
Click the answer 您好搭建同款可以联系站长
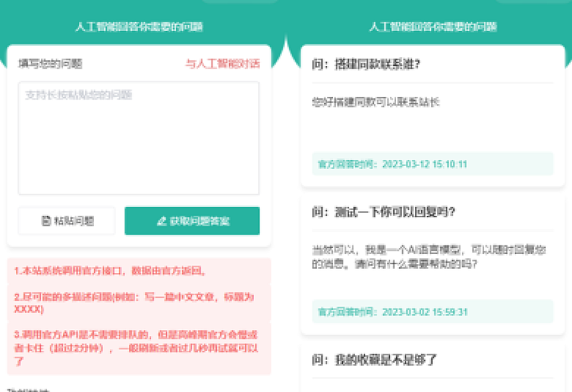376,102
